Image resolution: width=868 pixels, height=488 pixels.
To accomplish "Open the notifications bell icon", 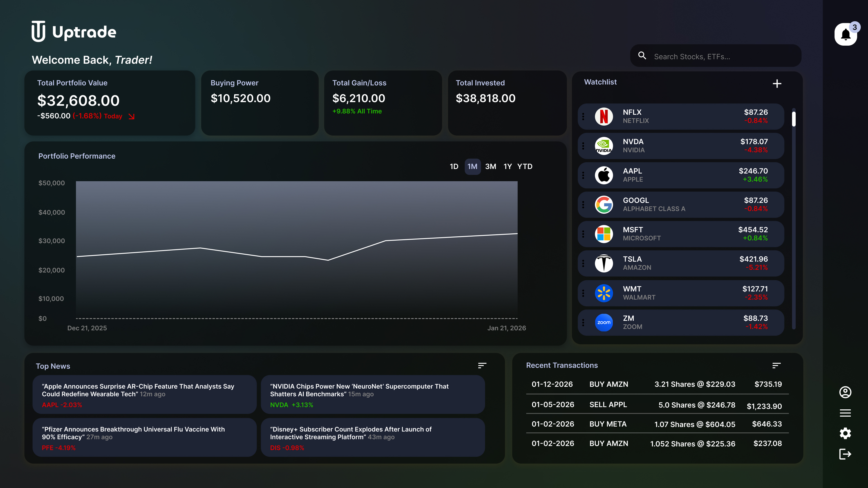I will pos(846,34).
